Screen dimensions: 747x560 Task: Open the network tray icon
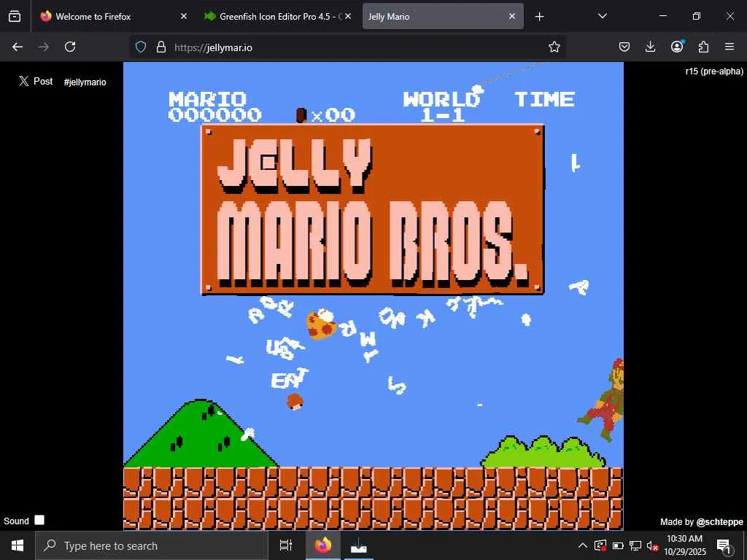click(x=635, y=545)
